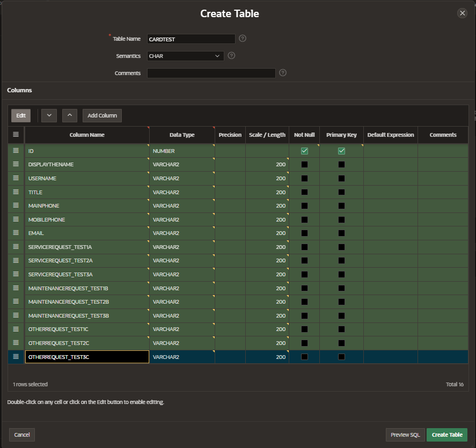Click the Comments column header in grid

pyautogui.click(x=443, y=135)
